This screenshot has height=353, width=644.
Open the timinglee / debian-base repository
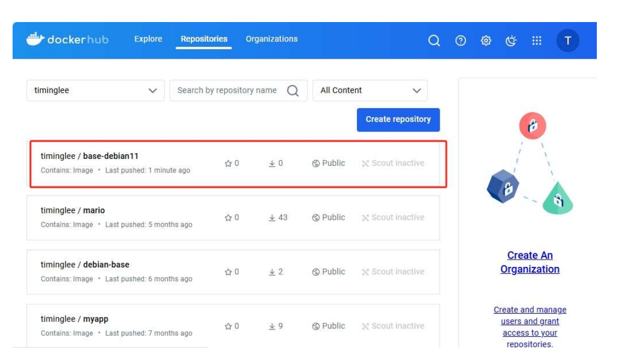85,265
